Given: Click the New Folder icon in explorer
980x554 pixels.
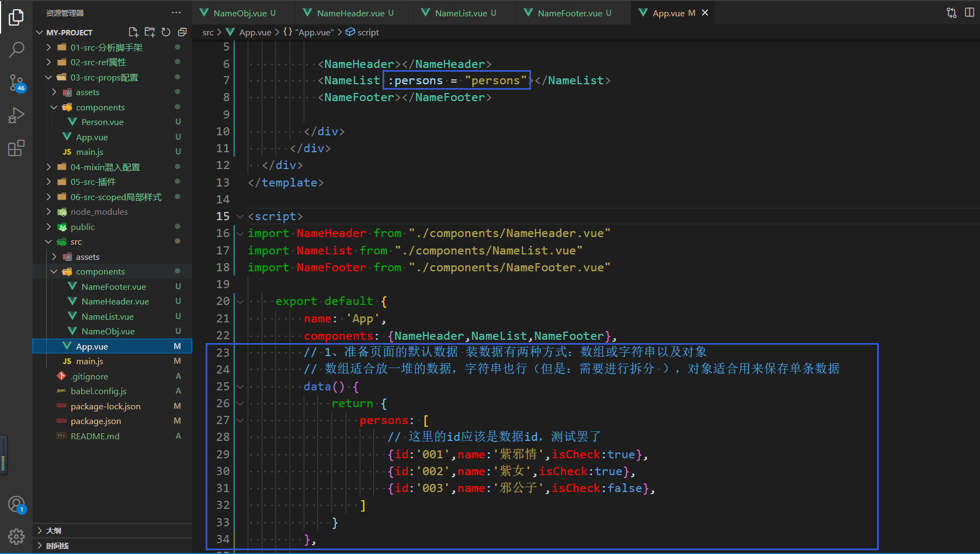Looking at the screenshot, I should click(x=150, y=32).
